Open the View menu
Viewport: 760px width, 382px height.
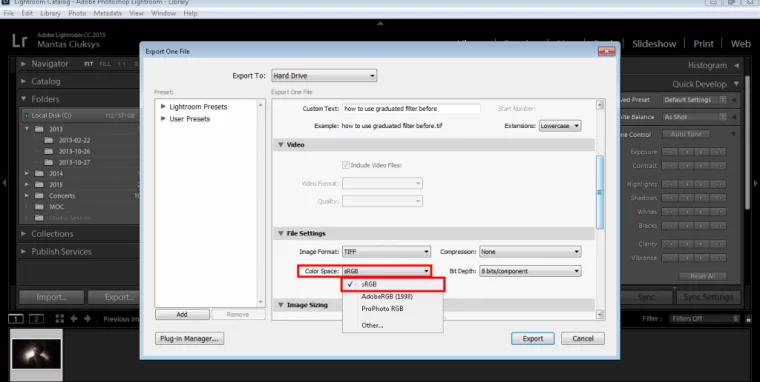point(137,13)
